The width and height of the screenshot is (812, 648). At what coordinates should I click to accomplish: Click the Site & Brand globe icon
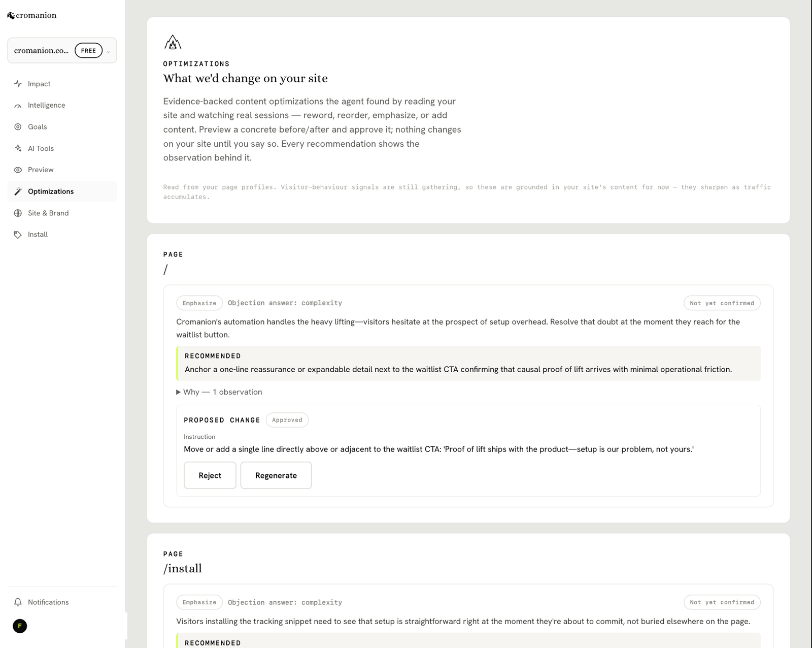tap(18, 213)
